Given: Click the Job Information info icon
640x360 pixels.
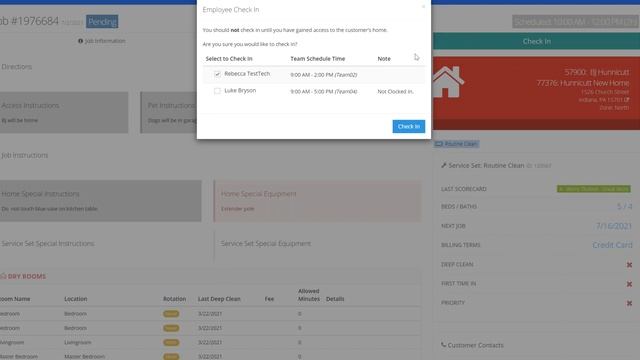Looking at the screenshot, I should (x=80, y=41).
